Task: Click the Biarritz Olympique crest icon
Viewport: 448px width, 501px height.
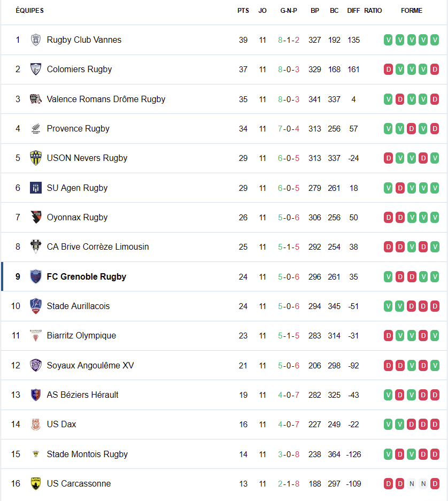Action: 36,336
